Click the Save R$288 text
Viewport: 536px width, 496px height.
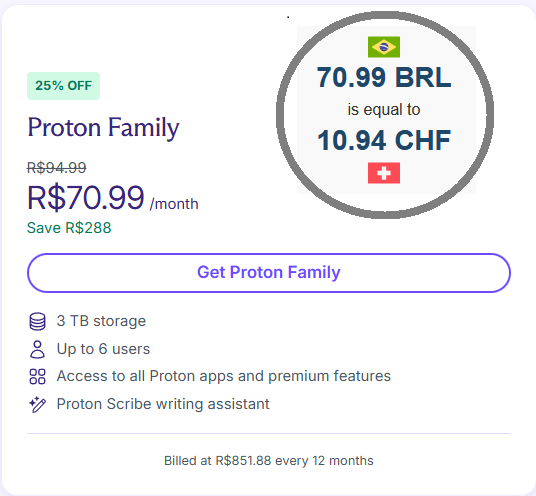click(x=69, y=228)
